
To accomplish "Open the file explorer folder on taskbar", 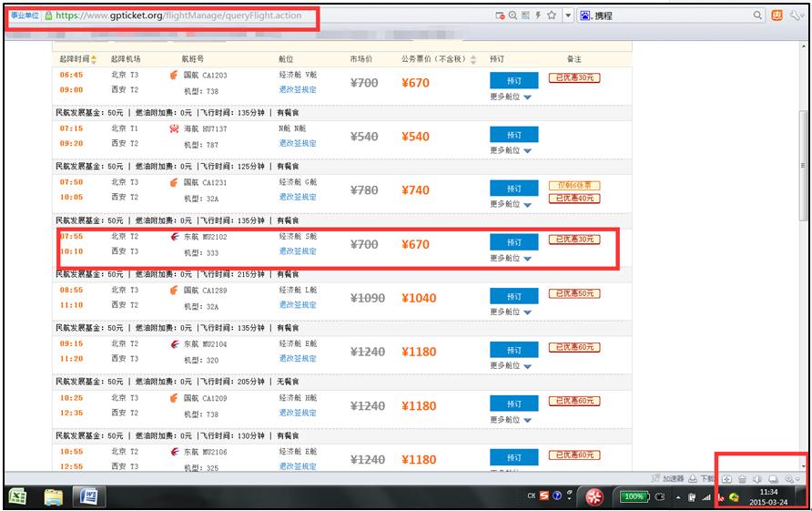I will click(x=54, y=496).
